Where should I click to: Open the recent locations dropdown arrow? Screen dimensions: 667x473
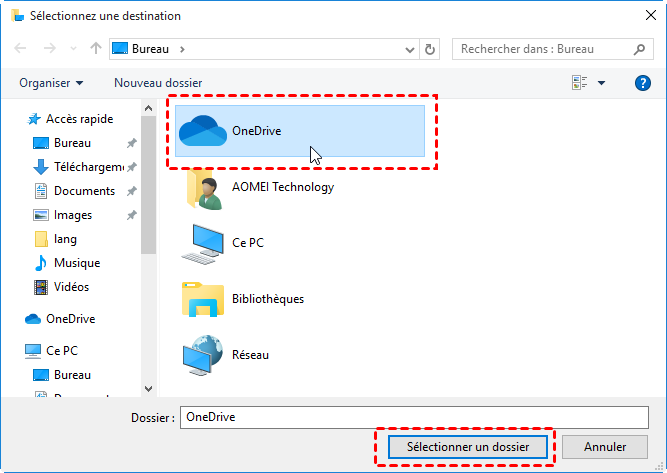pos(73,49)
